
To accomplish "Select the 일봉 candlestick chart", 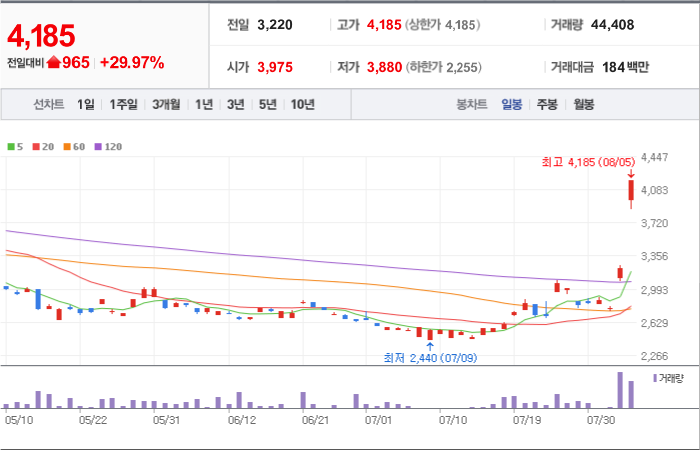I will [512, 104].
